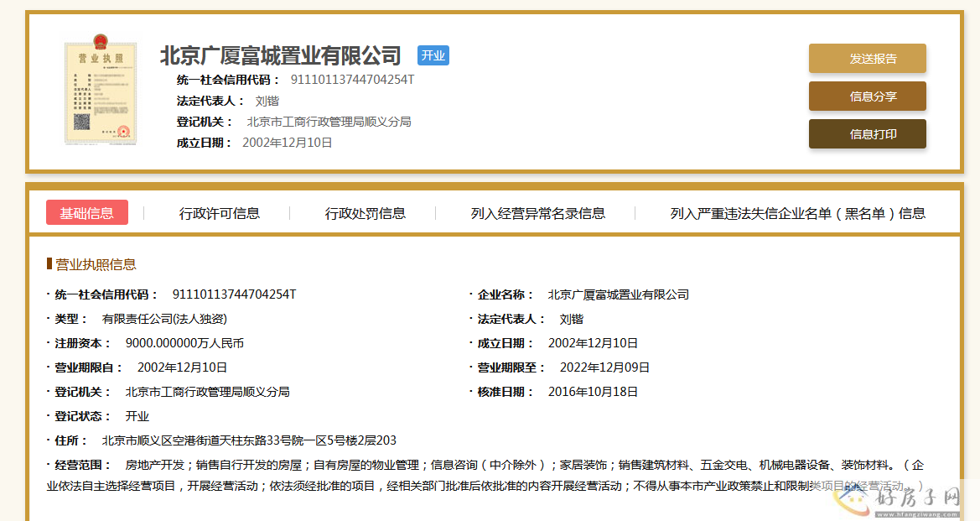Switch to 列入经营异常名录信息 tab
980x521 pixels.
(537, 213)
